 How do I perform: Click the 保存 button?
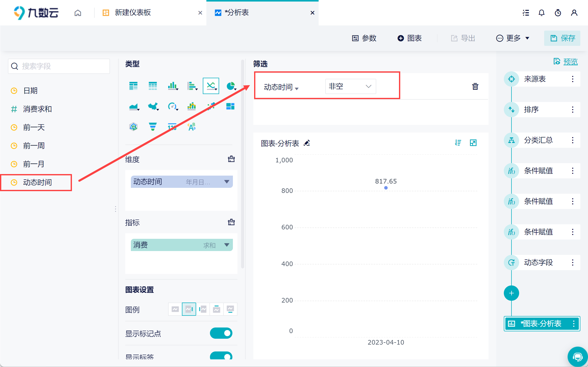point(562,38)
